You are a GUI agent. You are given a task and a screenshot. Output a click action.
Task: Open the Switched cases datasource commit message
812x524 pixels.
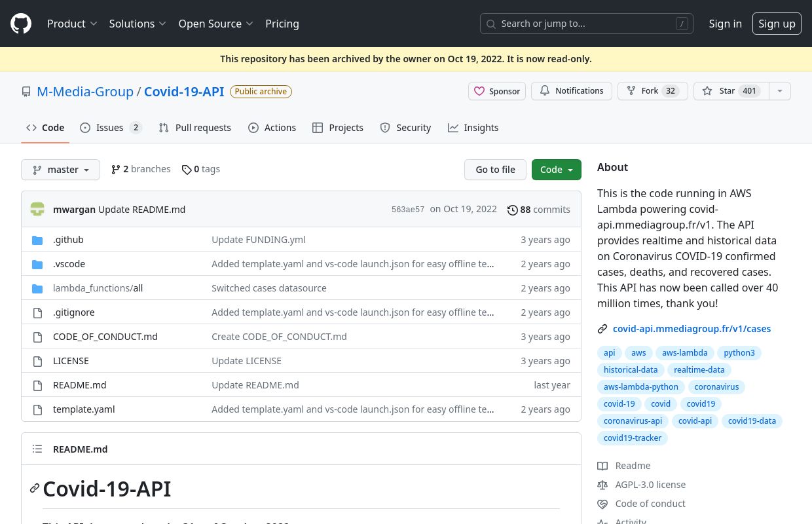[269, 288]
